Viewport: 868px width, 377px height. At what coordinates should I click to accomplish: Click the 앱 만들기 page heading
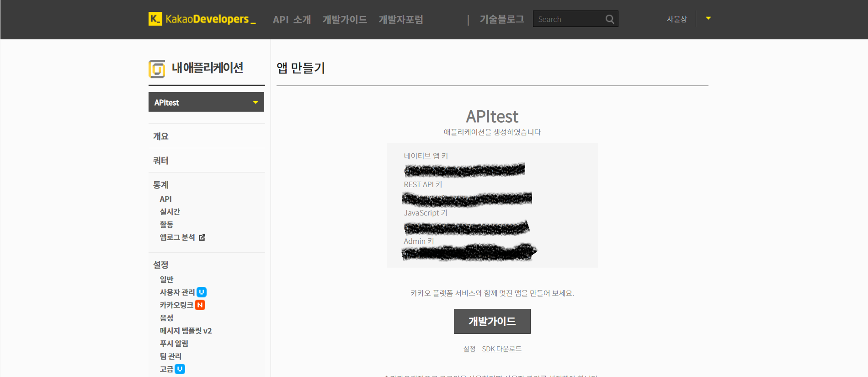[301, 68]
